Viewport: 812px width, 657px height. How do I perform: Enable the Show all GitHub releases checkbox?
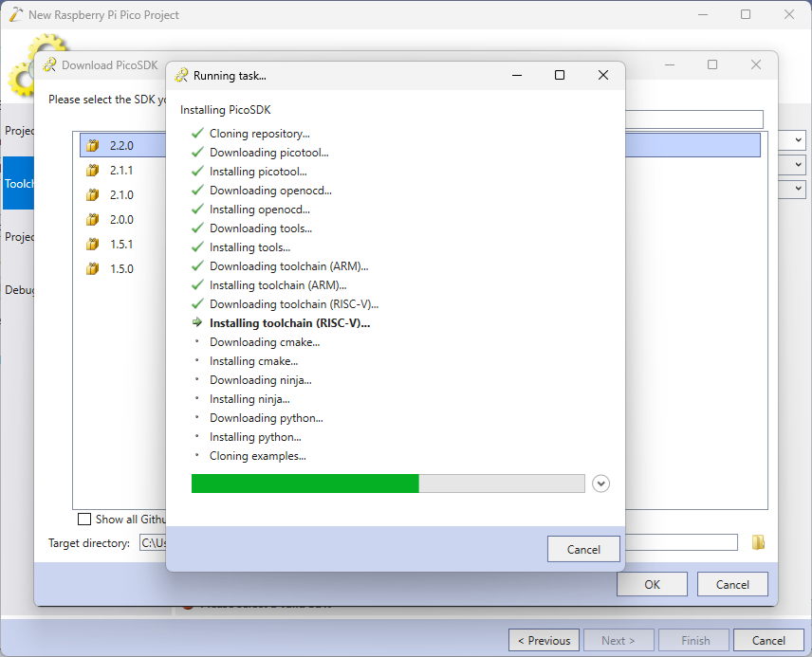click(84, 519)
